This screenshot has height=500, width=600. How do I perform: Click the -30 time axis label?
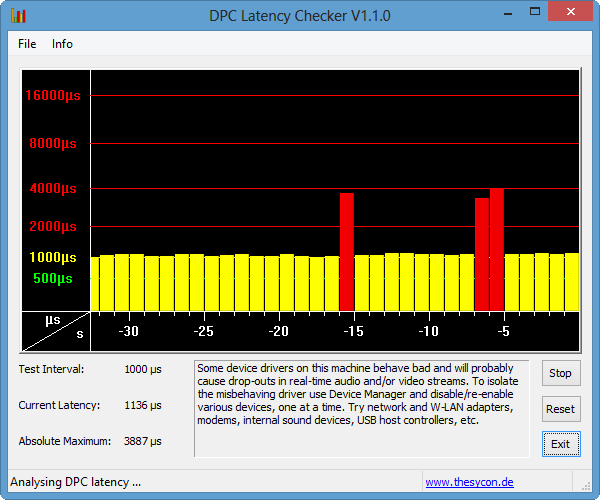coord(129,331)
